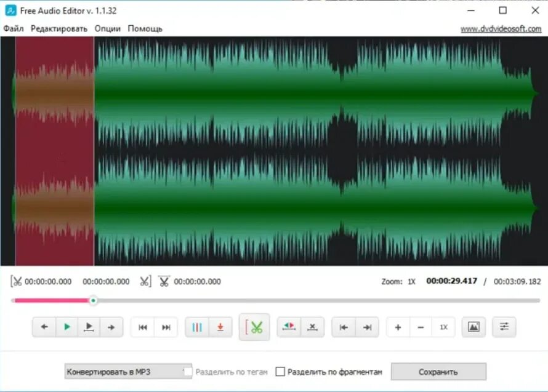Viewport: 548px width, 392px height.
Task: Open the www.dvdvideosoft.com link
Action: (x=501, y=29)
